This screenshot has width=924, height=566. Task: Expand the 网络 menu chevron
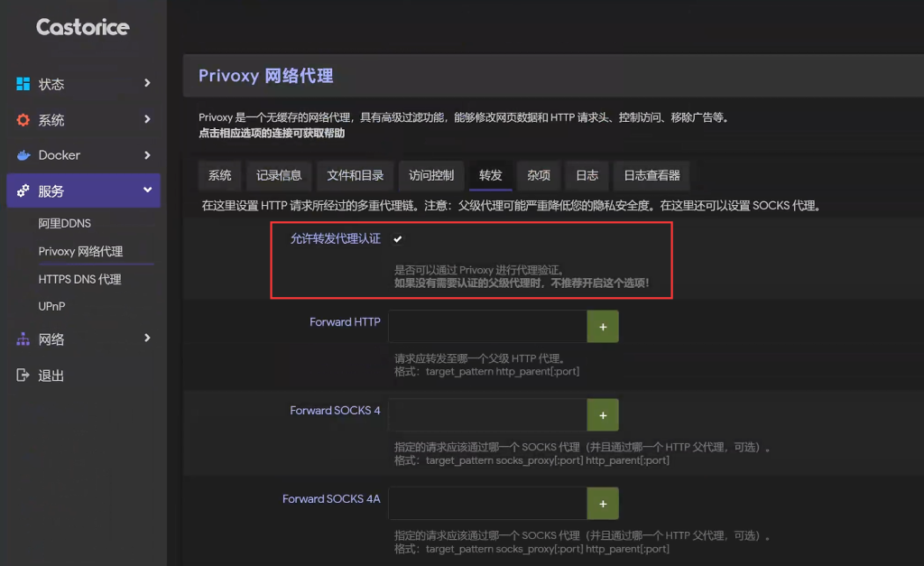(147, 339)
